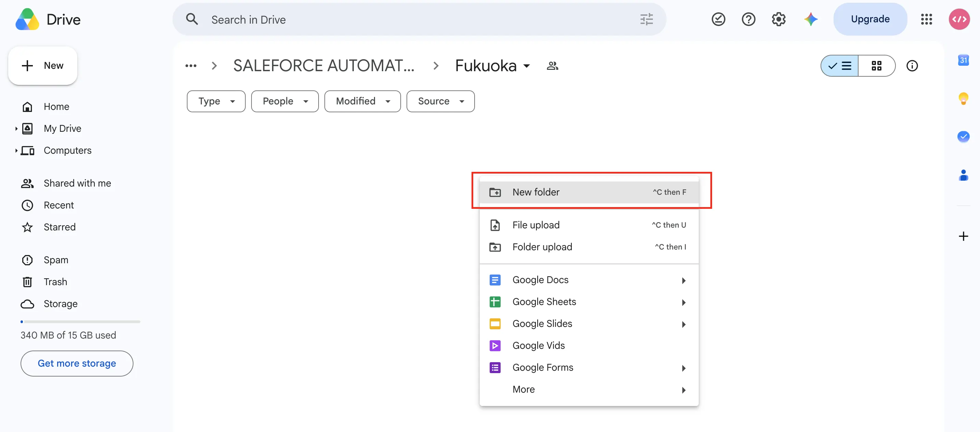
Task: Open Storage in sidebar
Action: point(60,304)
